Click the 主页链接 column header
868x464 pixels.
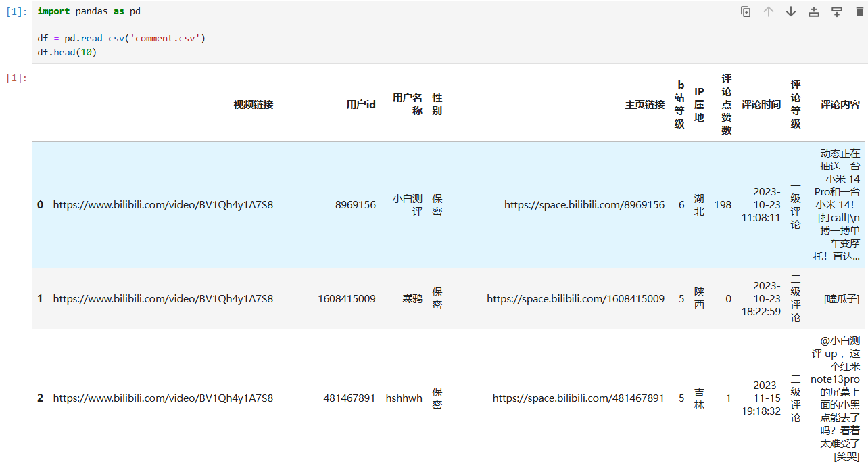click(644, 105)
